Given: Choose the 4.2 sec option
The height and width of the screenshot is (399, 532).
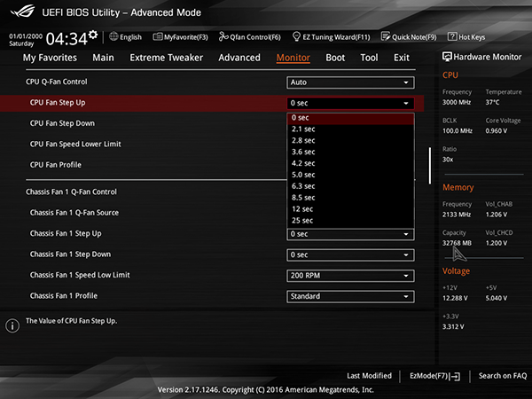Looking at the screenshot, I should pos(350,163).
